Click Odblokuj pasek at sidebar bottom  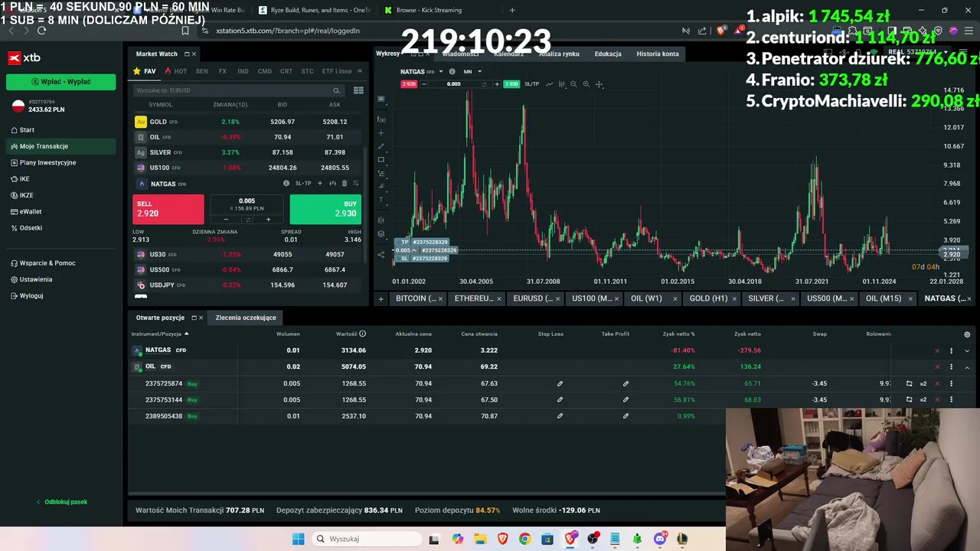[x=61, y=502]
